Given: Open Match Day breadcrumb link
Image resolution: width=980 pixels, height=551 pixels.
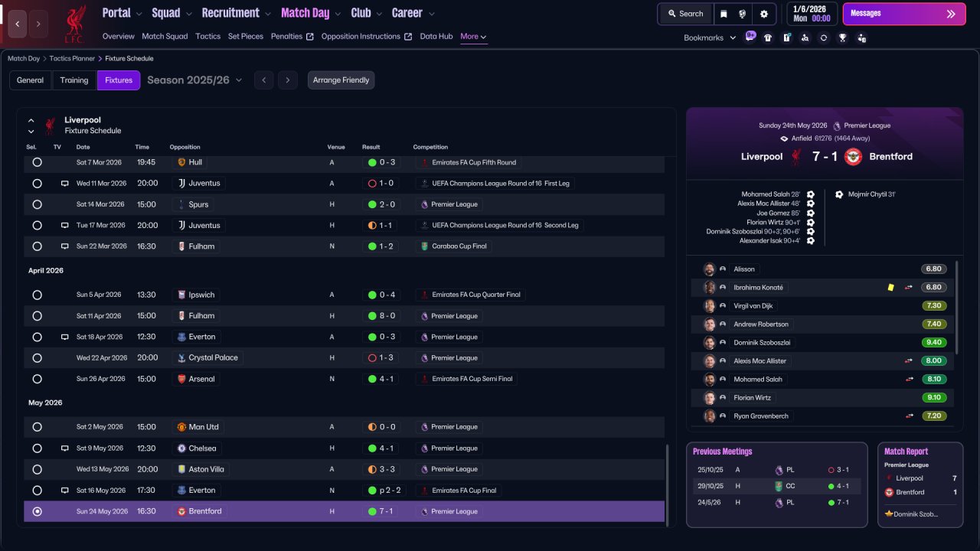Looking at the screenshot, I should pyautogui.click(x=24, y=58).
